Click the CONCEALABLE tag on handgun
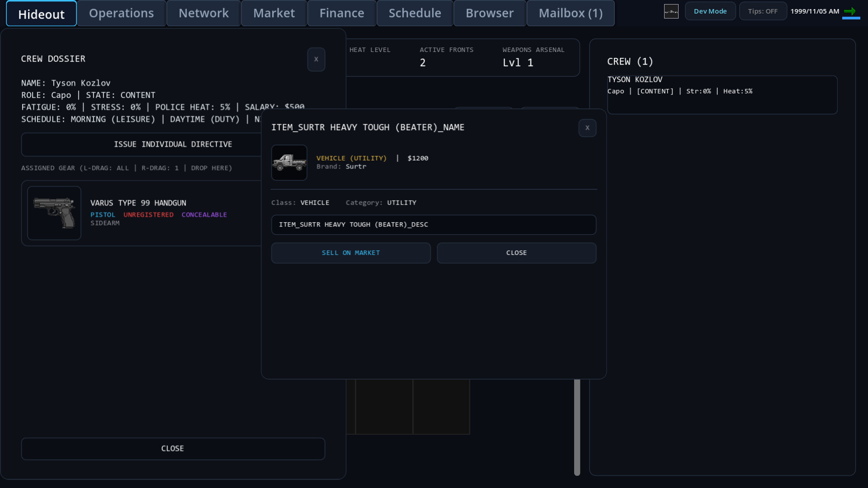 tap(204, 215)
